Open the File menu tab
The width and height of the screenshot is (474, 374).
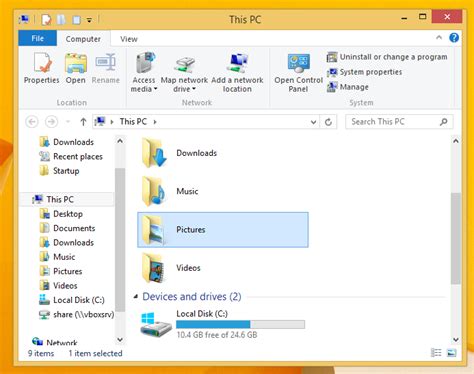point(37,38)
